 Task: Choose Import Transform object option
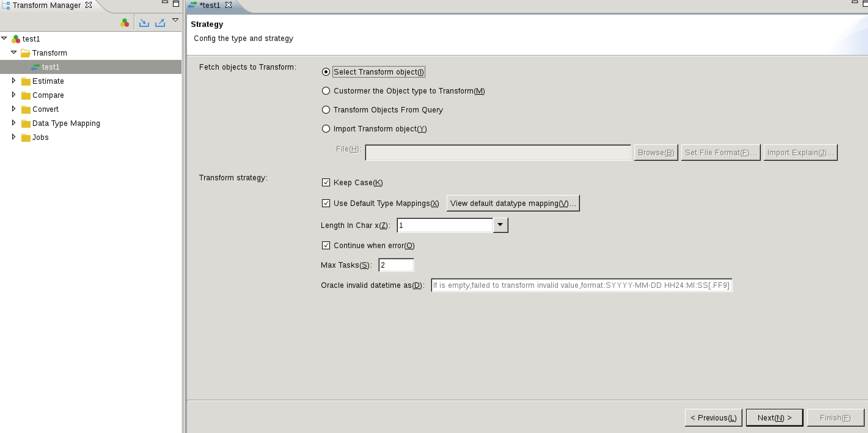coord(326,129)
